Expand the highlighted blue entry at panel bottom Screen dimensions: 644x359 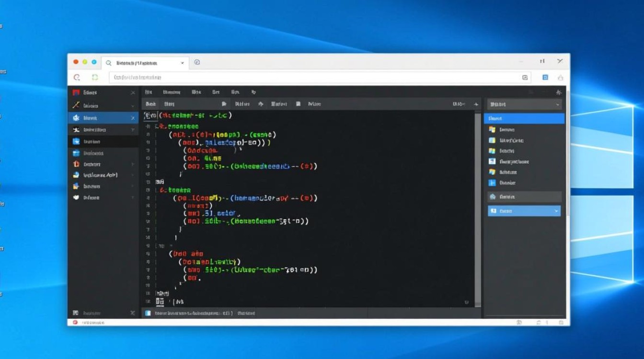point(555,211)
